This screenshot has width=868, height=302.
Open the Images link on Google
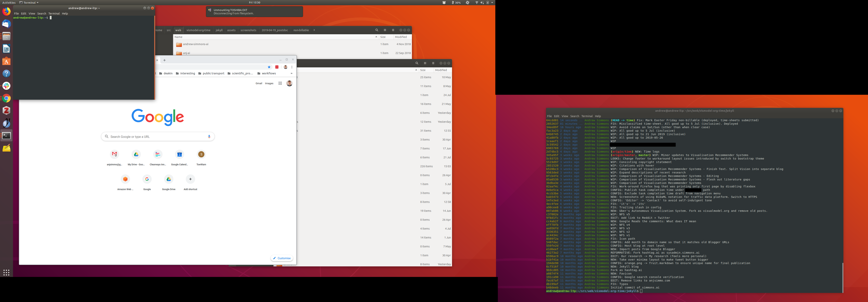coord(269,83)
